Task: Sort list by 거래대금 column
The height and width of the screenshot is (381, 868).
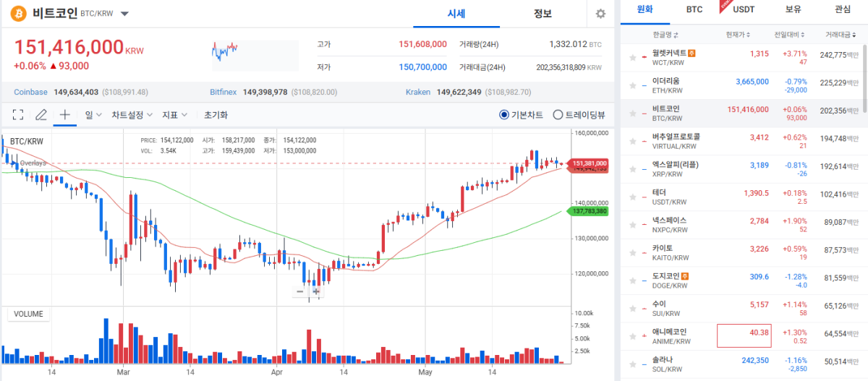Action: (840, 34)
